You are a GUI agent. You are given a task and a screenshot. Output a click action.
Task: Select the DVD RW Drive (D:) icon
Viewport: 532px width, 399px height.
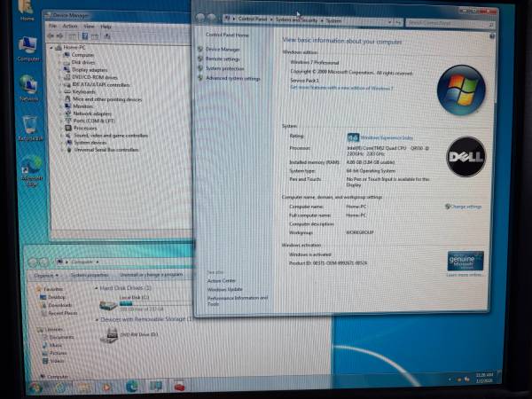click(110, 334)
